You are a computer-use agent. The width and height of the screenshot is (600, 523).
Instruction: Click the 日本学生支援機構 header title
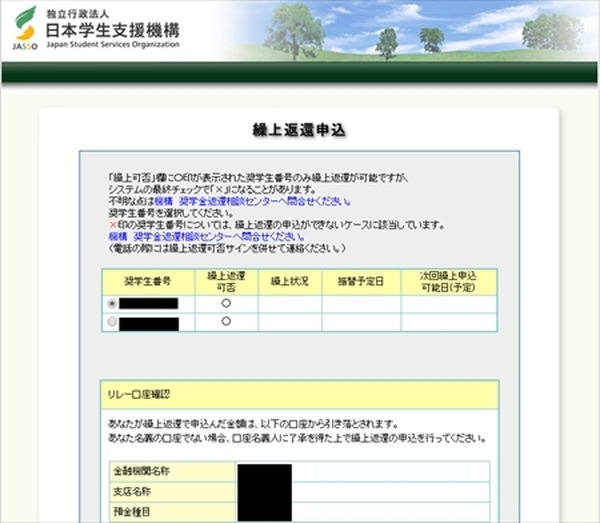pyautogui.click(x=112, y=31)
